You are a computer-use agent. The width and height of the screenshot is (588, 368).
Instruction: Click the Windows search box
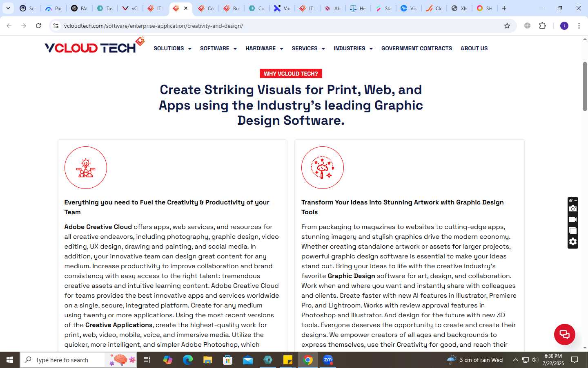[78, 360]
